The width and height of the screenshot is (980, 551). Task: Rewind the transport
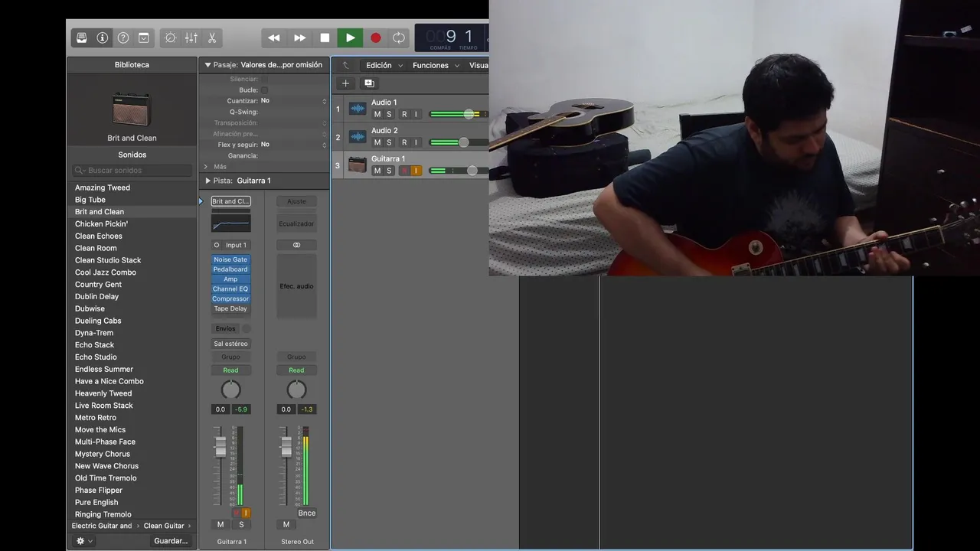(273, 37)
